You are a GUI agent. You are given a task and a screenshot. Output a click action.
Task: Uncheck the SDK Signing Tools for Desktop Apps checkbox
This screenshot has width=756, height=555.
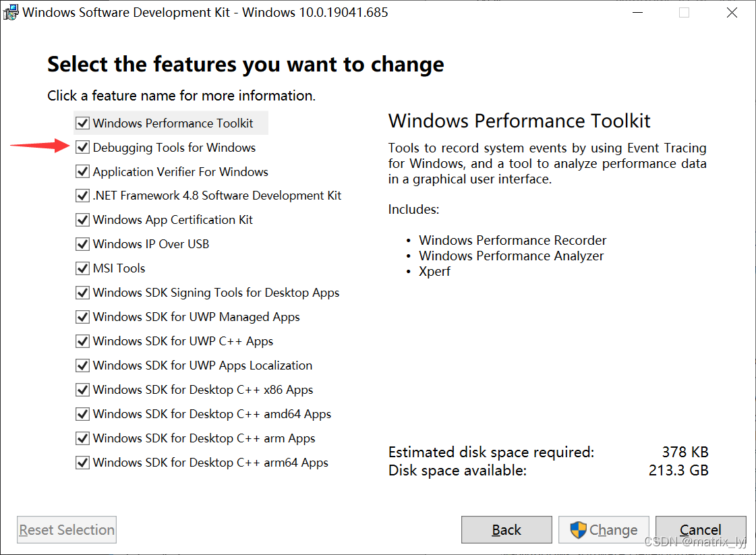click(82, 292)
